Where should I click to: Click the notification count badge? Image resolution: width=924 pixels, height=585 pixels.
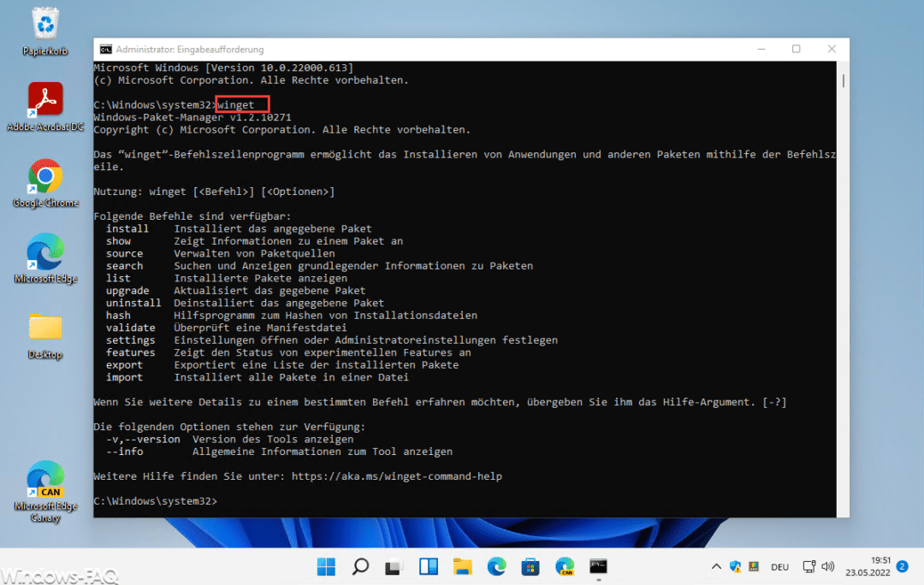click(x=902, y=565)
